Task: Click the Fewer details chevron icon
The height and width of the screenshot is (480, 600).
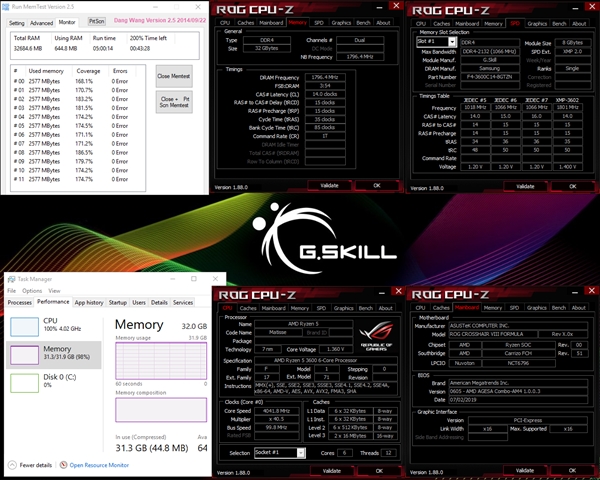Action: coord(11,465)
